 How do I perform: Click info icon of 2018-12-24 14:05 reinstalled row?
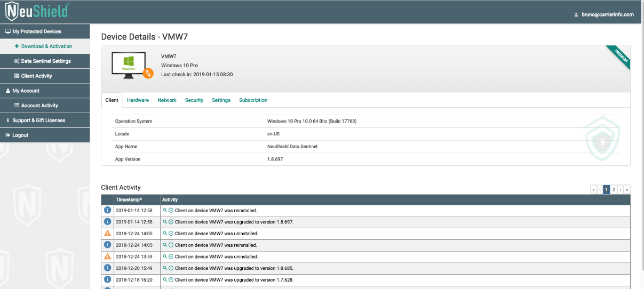click(x=107, y=245)
